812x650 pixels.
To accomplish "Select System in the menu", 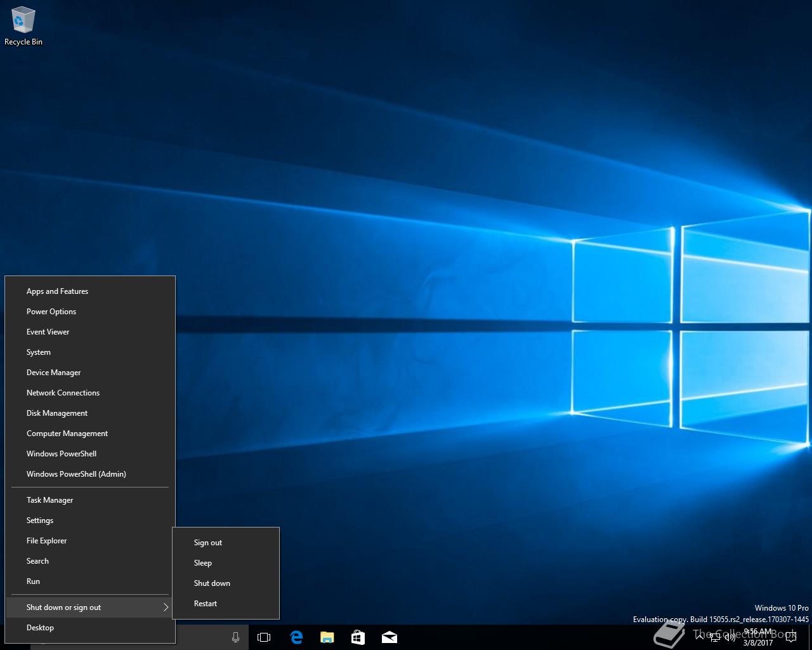I will tap(90, 352).
